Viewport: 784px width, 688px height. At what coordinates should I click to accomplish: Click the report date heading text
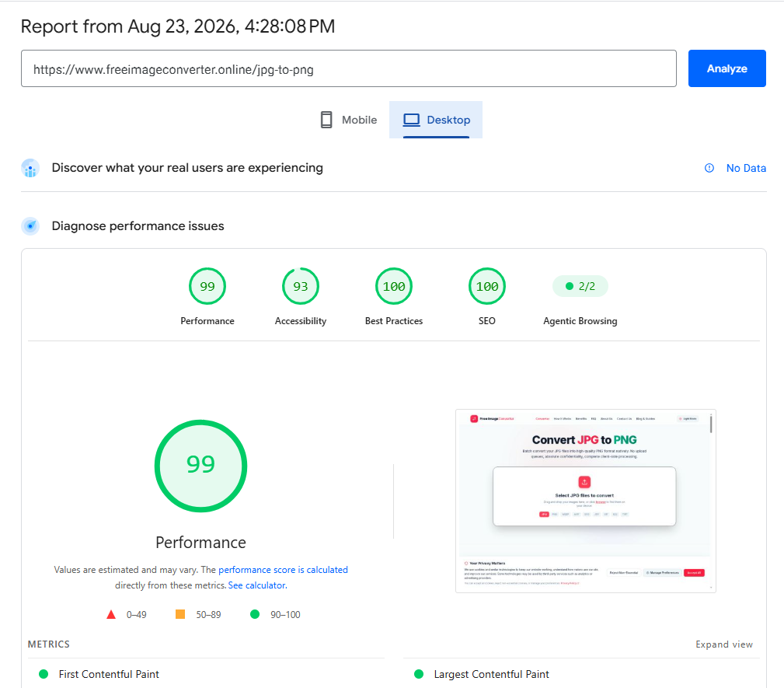click(178, 26)
